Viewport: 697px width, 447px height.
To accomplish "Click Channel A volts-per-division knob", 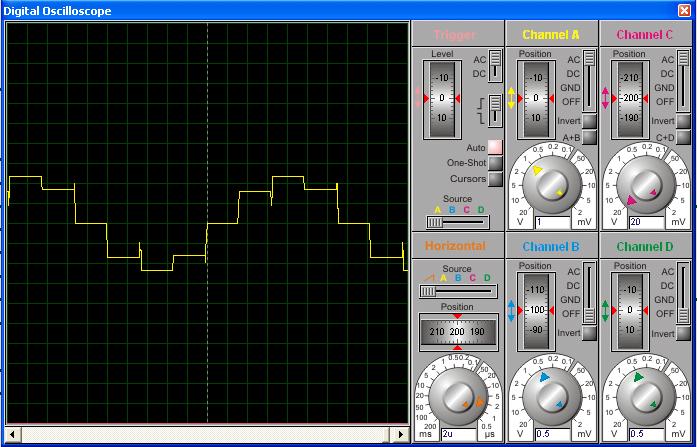I will tap(552, 184).
